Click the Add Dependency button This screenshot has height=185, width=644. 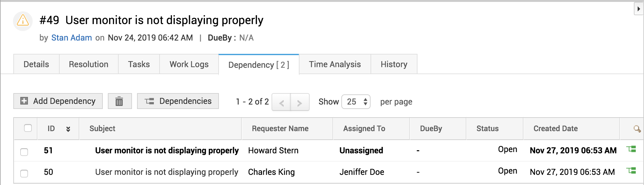pyautogui.click(x=58, y=101)
